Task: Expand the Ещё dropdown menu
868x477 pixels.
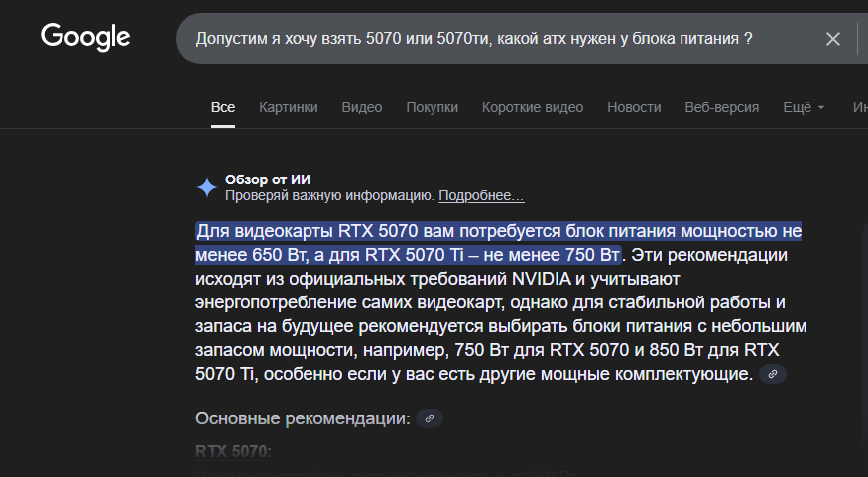Action: 804,107
